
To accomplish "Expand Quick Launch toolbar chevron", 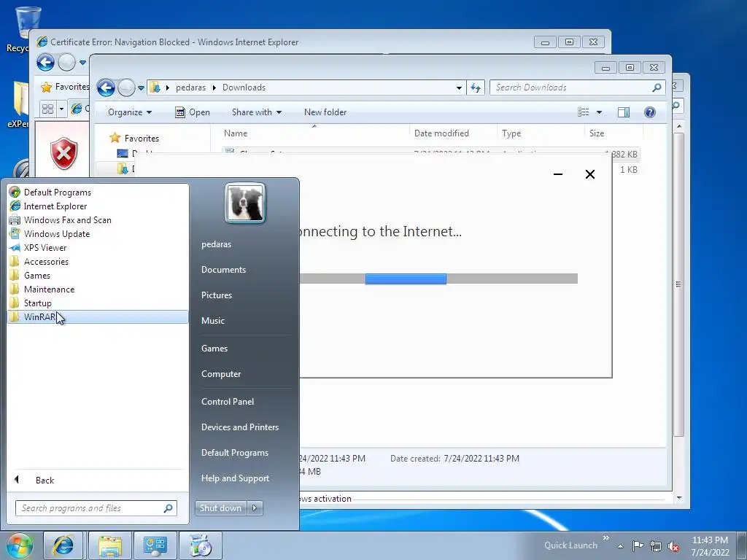I will pos(606,537).
